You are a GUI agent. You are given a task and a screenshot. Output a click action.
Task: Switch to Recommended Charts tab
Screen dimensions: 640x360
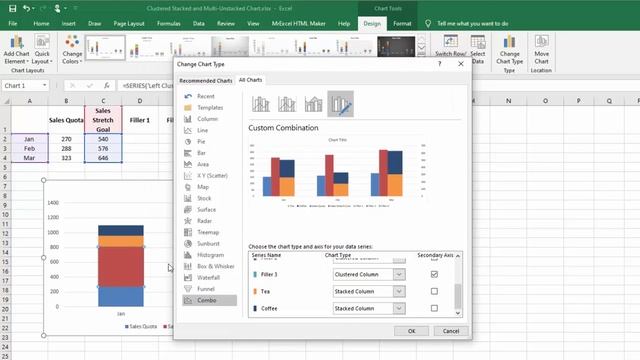[x=206, y=80]
